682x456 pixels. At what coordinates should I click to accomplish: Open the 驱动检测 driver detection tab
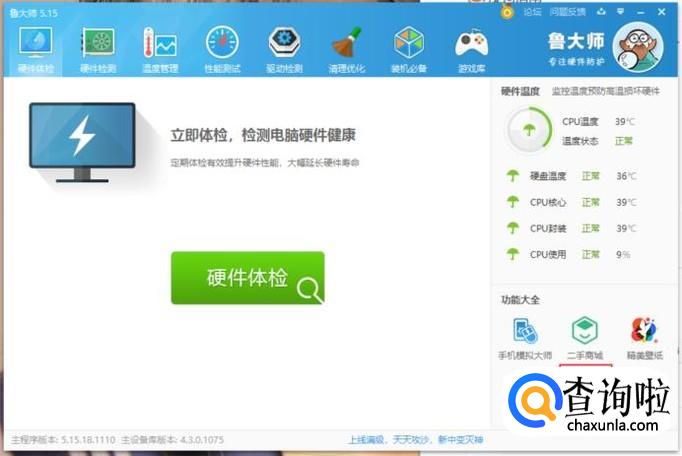[284, 50]
